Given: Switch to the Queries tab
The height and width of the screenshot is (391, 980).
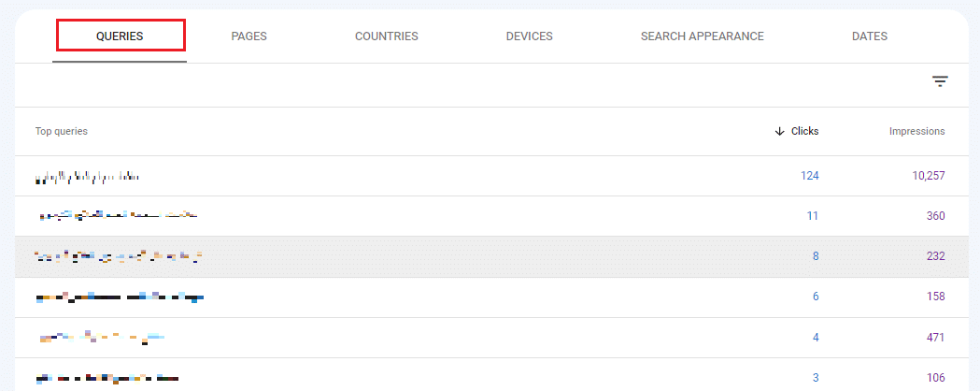Looking at the screenshot, I should [x=120, y=36].
